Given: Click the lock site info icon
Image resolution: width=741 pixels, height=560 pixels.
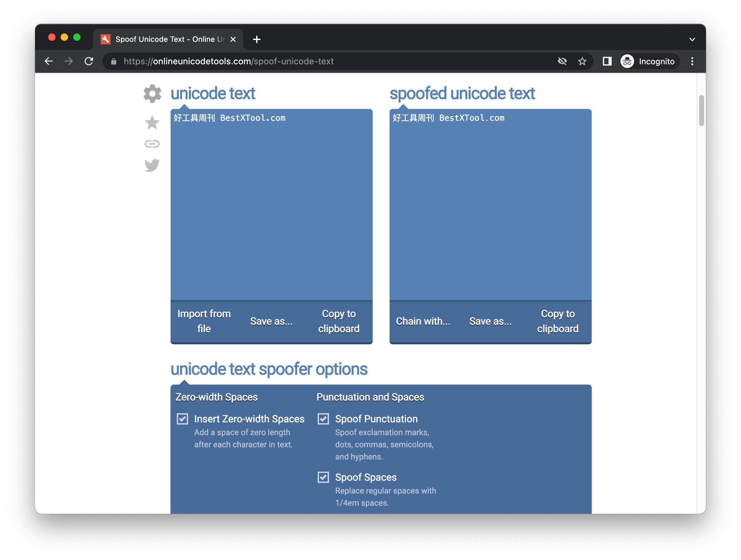Looking at the screenshot, I should click(114, 61).
